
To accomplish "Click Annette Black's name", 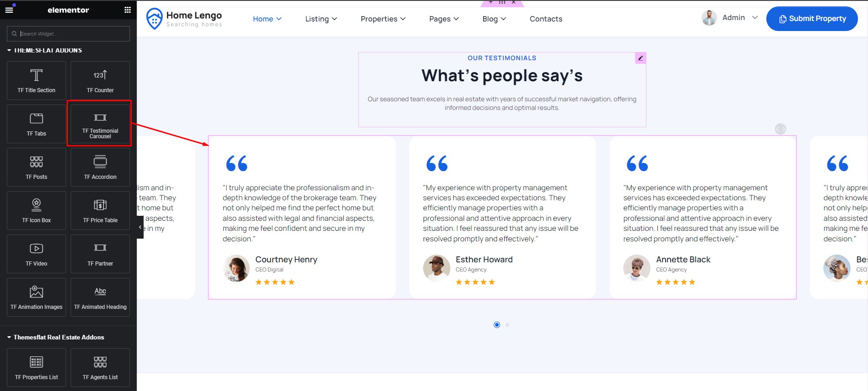I will click(x=683, y=260).
